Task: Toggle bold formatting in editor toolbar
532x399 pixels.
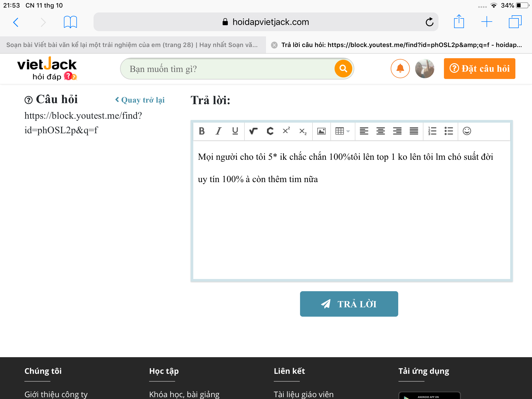Action: coord(202,131)
